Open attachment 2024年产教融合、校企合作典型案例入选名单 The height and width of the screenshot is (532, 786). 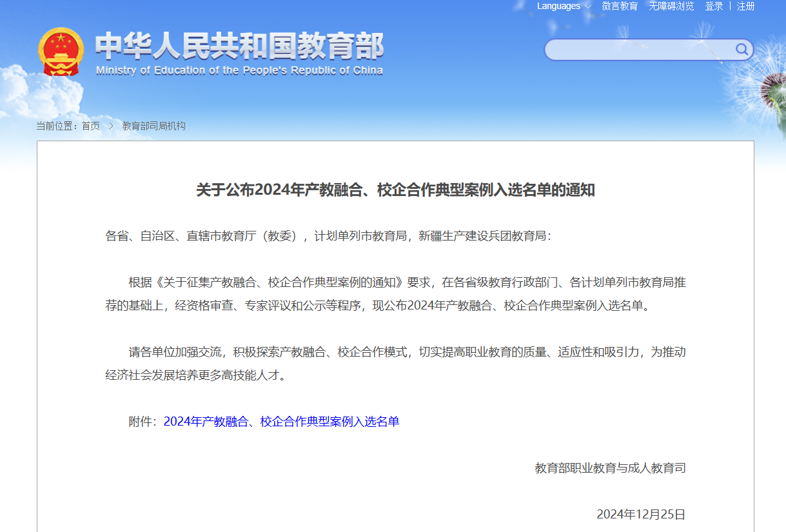(x=281, y=422)
